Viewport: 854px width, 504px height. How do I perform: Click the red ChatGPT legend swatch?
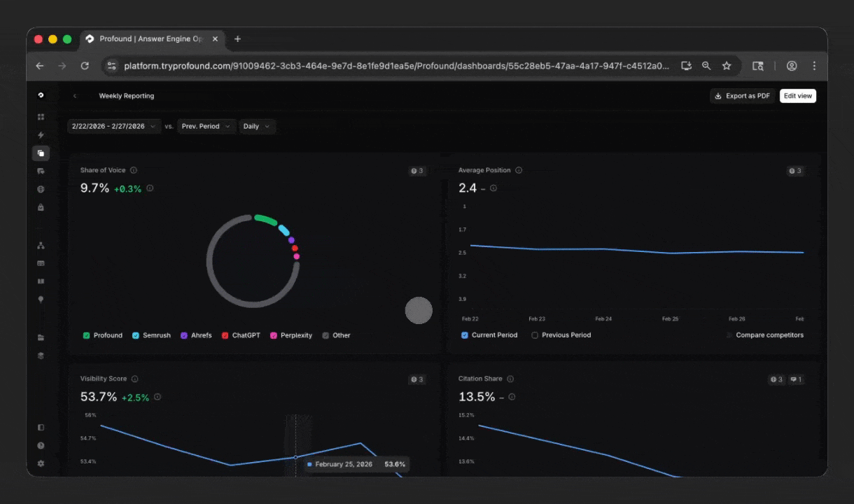pyautogui.click(x=225, y=335)
